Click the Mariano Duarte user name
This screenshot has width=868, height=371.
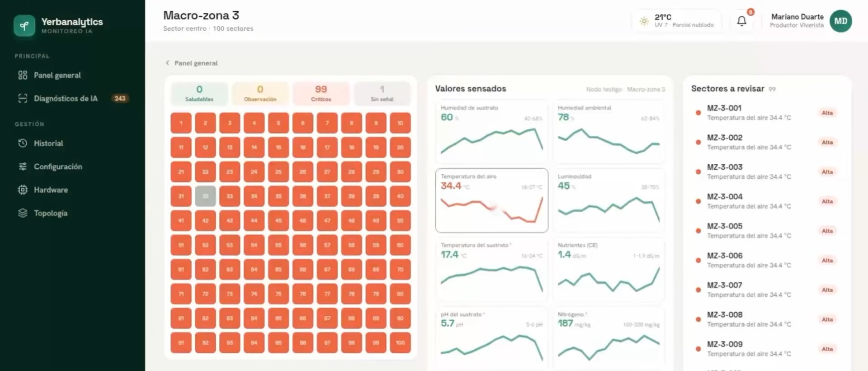[x=797, y=17]
